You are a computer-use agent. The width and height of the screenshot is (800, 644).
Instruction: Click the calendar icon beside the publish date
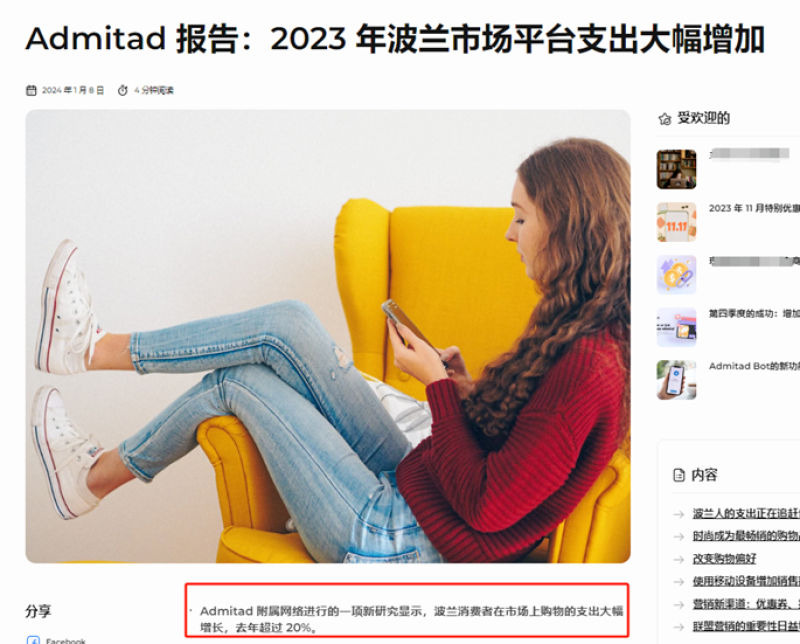click(31, 90)
